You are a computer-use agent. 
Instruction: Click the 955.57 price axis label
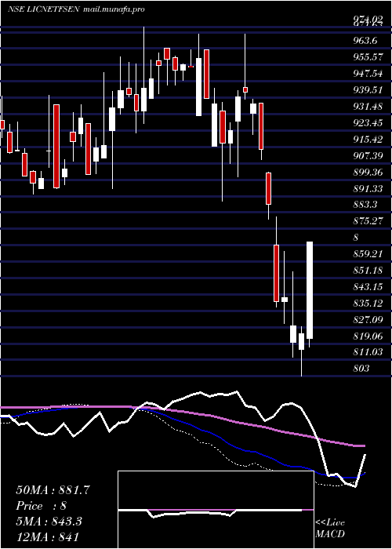(368, 57)
